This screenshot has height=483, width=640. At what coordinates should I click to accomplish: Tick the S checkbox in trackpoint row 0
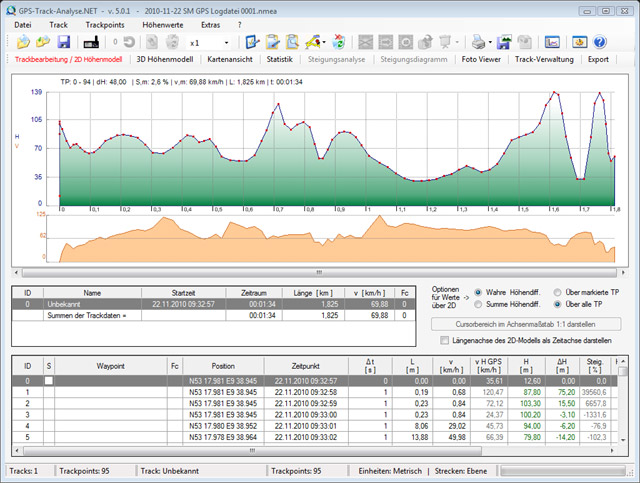coord(49,381)
